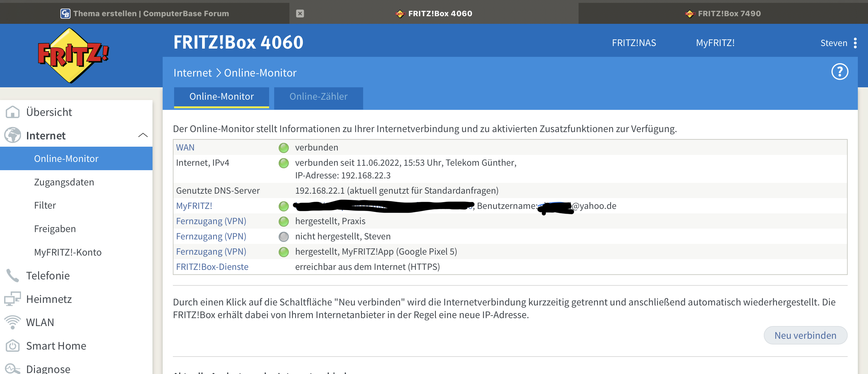Click the Internet breadcrumb link
The height and width of the screenshot is (374, 868).
click(193, 73)
